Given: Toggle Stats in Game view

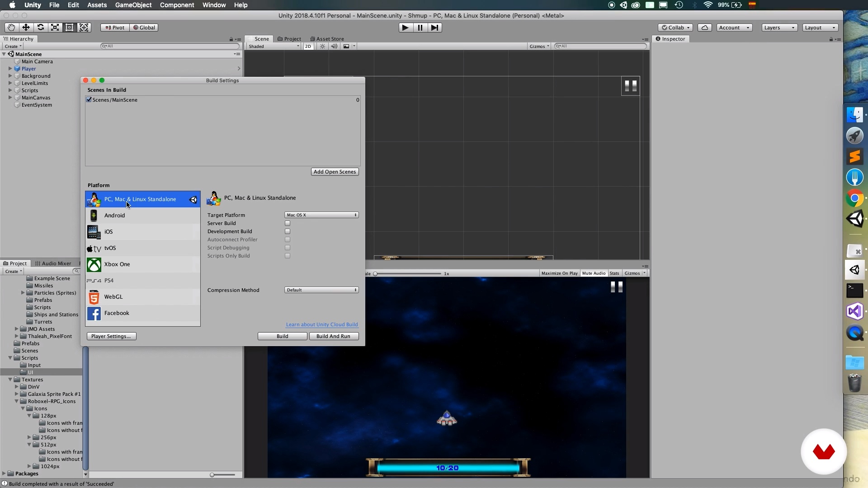Looking at the screenshot, I should [614, 273].
